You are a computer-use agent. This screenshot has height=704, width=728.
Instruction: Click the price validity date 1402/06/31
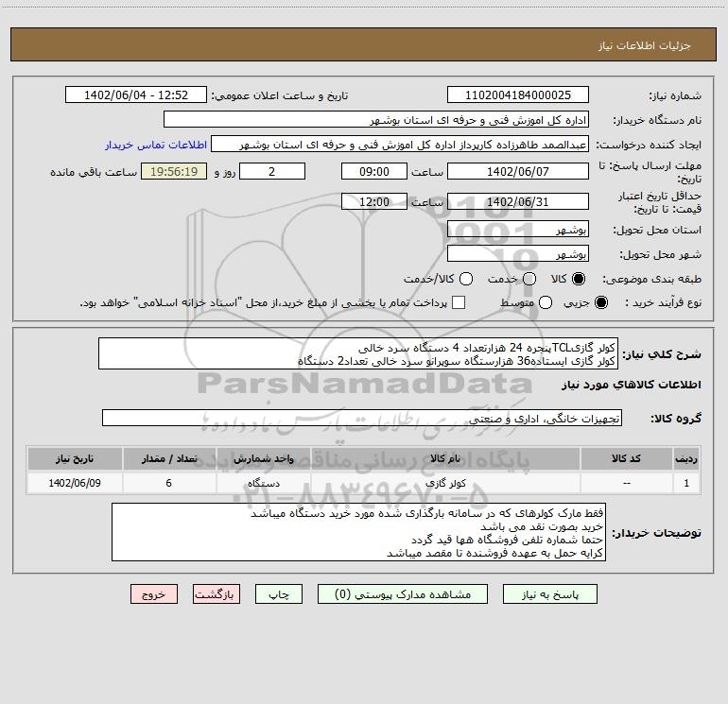tap(518, 202)
